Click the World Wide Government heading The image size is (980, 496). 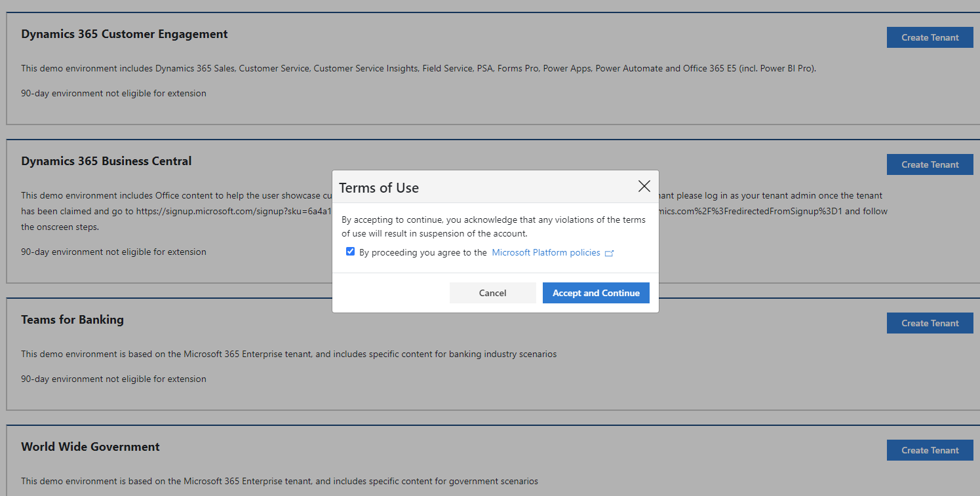point(90,447)
